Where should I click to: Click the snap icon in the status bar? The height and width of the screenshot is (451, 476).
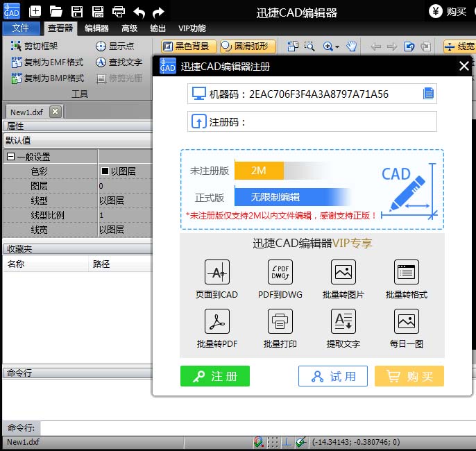pyautogui.click(x=258, y=442)
